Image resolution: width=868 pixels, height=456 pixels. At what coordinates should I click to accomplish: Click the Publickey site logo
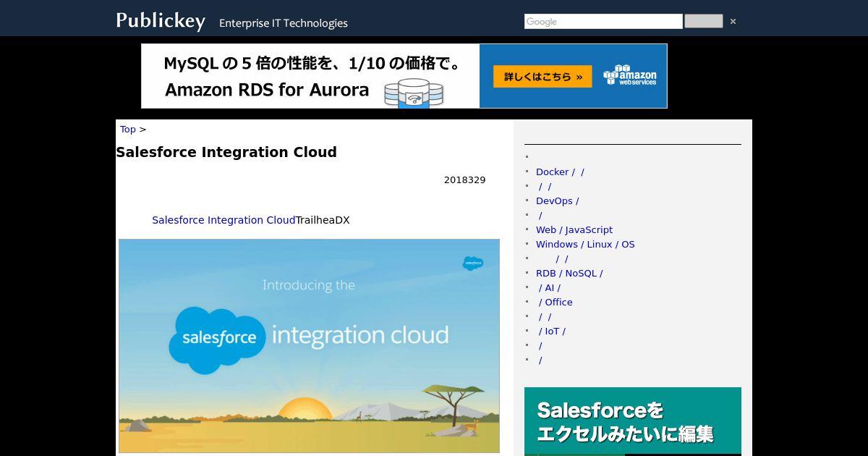[161, 20]
